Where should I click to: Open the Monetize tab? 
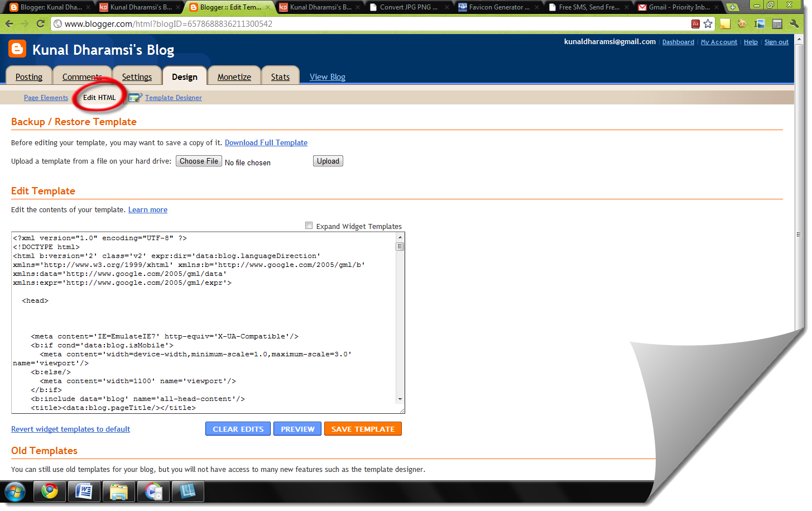[x=234, y=77]
